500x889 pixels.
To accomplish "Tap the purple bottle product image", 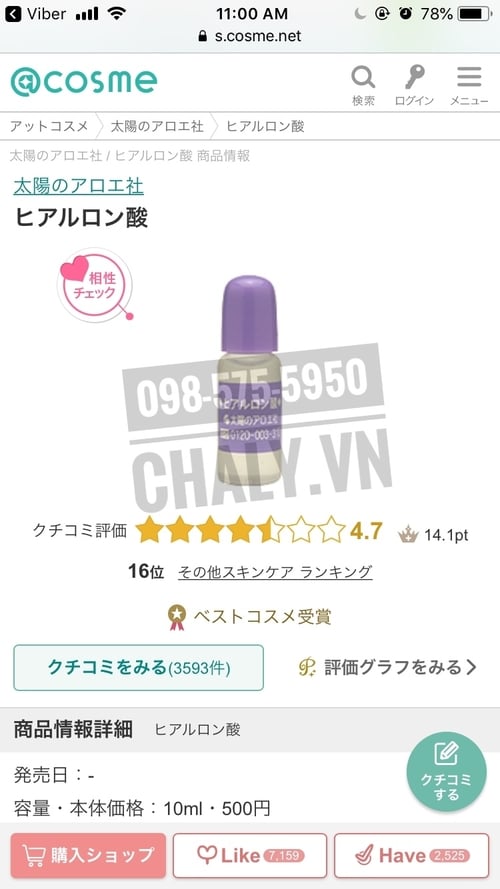I will click(x=249, y=380).
